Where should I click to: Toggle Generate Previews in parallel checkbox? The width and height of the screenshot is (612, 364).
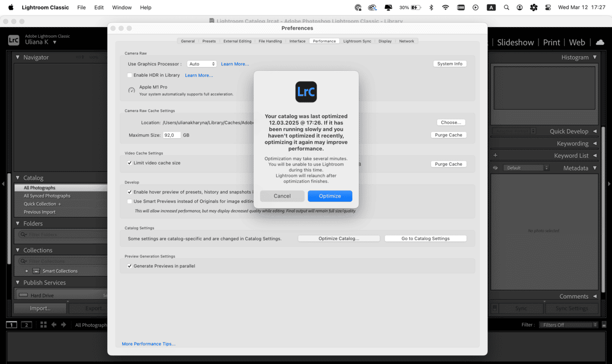pyautogui.click(x=129, y=266)
